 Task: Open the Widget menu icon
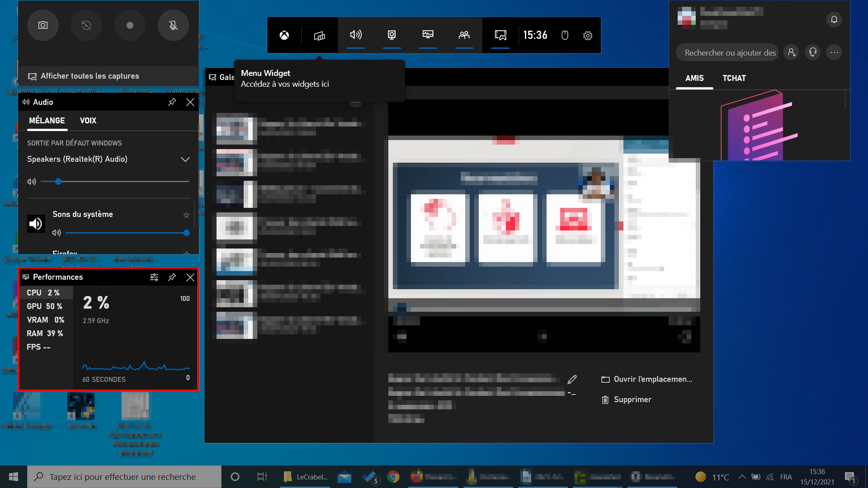[320, 35]
